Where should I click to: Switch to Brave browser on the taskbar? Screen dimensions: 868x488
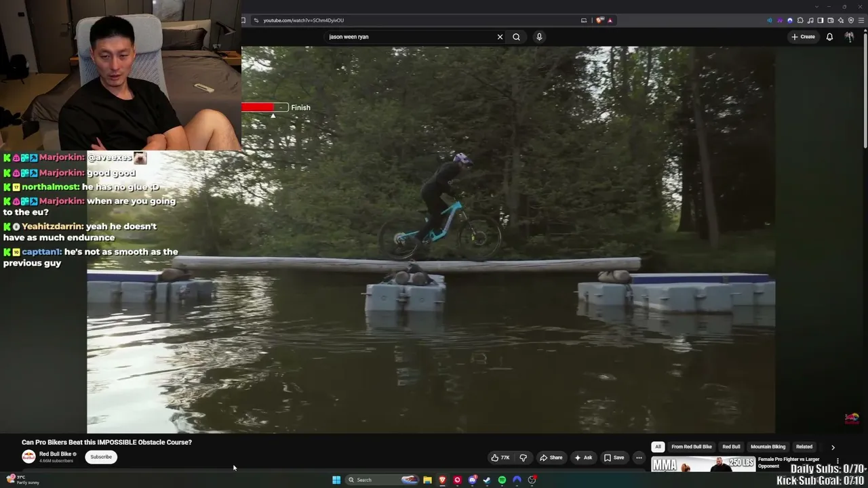coord(442,480)
